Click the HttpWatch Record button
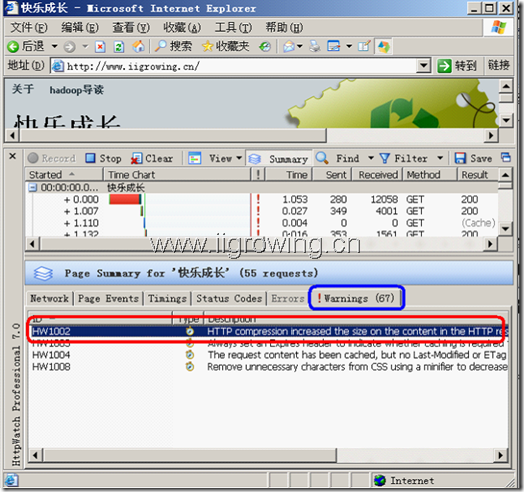This screenshot has height=492, width=524. pyautogui.click(x=51, y=158)
